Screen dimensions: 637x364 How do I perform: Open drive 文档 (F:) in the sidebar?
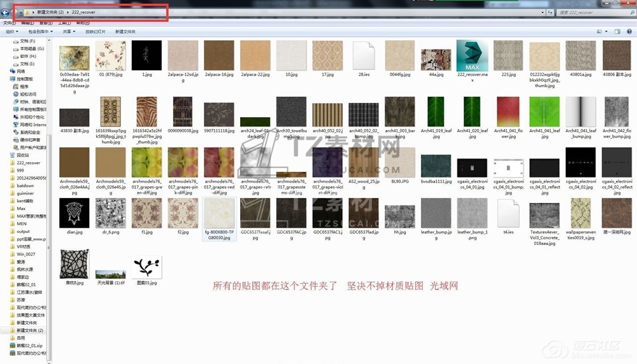coord(24,41)
